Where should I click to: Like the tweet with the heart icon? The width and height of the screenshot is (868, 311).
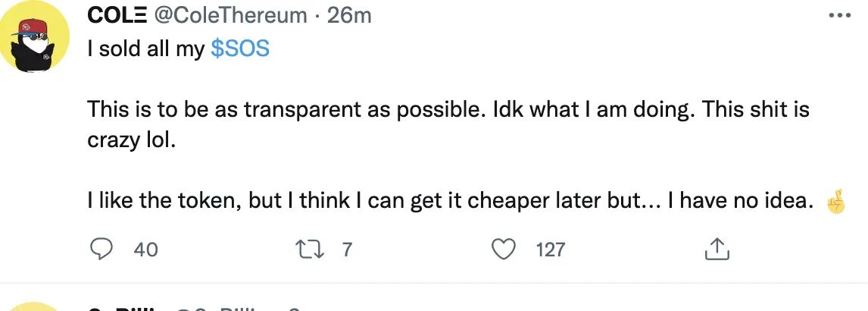click(x=504, y=250)
